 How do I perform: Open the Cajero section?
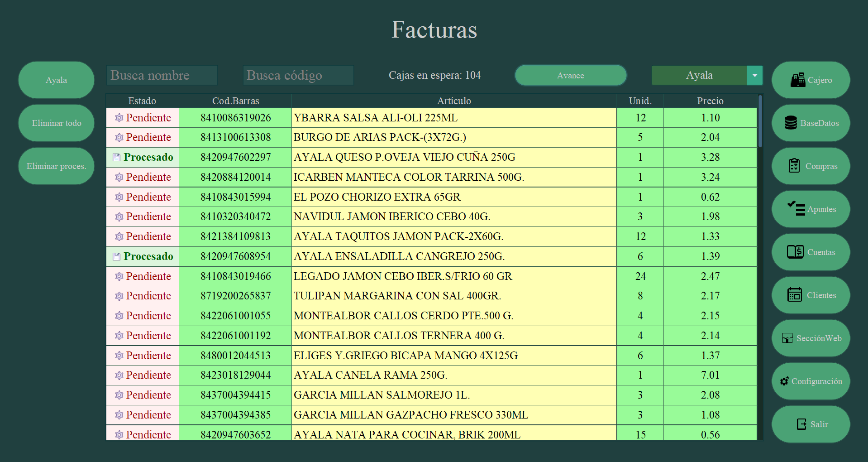click(811, 80)
